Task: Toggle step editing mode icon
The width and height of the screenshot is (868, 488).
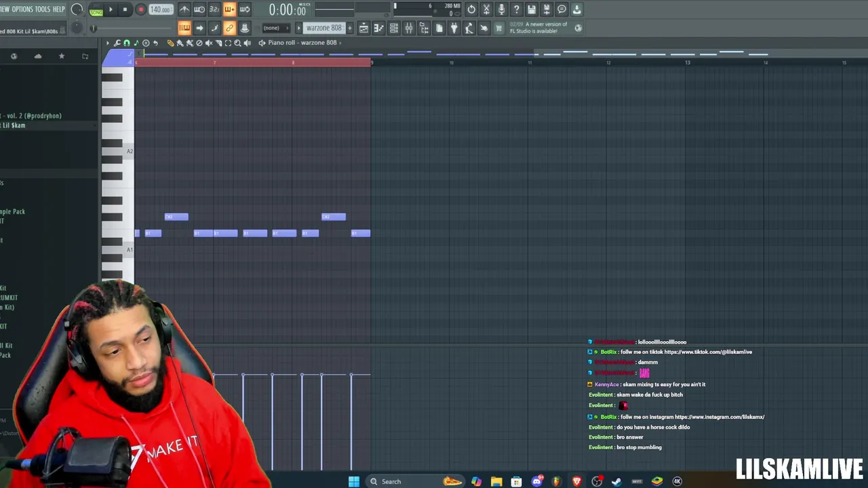Action: (x=214, y=28)
